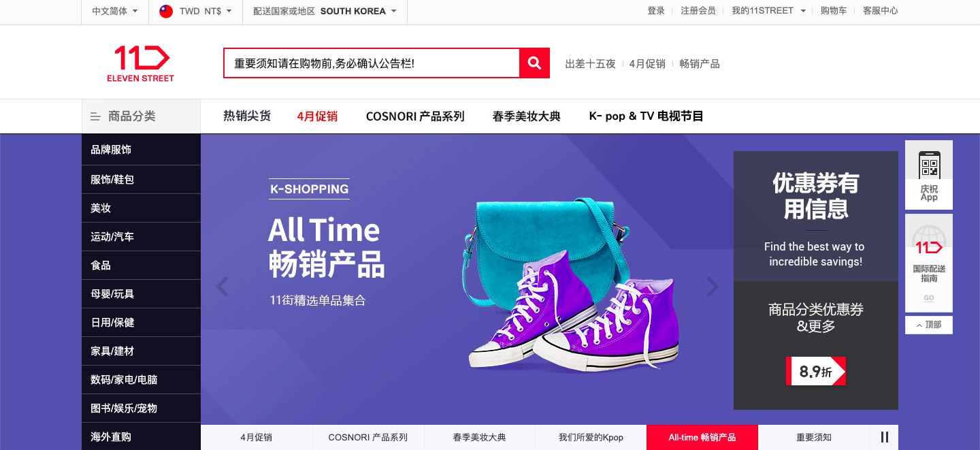
Task: Expand the 中文简体 language dropdown
Action: 115,11
